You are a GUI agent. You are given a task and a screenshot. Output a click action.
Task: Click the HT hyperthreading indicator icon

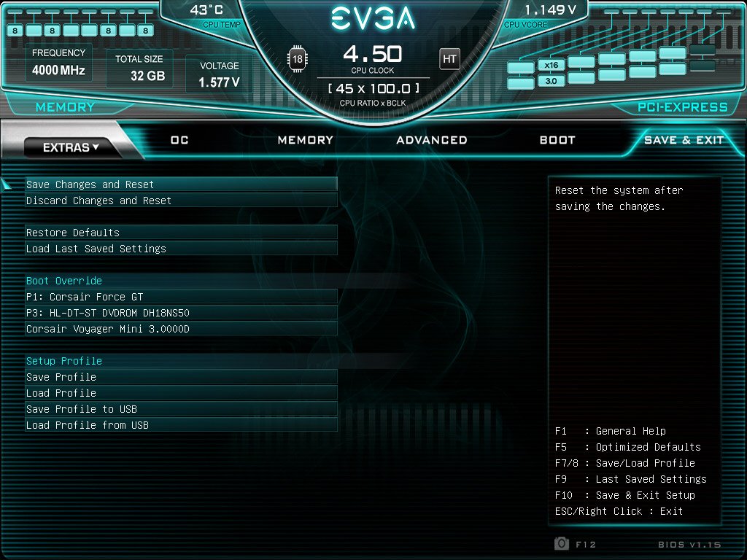pyautogui.click(x=449, y=59)
